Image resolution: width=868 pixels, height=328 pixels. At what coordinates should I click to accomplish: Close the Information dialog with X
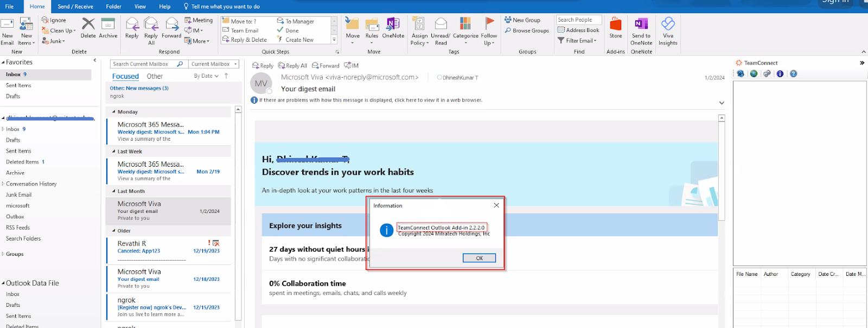(496, 205)
